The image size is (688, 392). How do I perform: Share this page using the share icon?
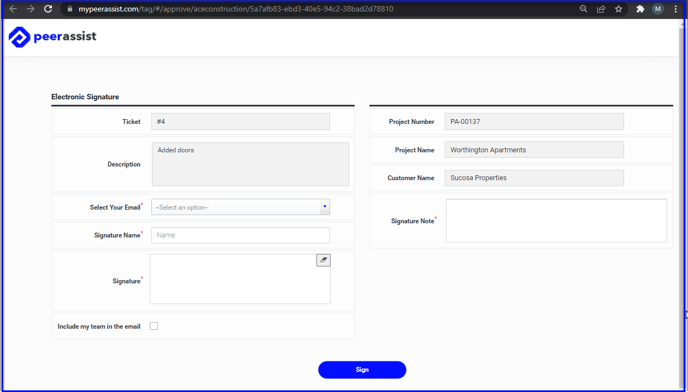tap(601, 9)
